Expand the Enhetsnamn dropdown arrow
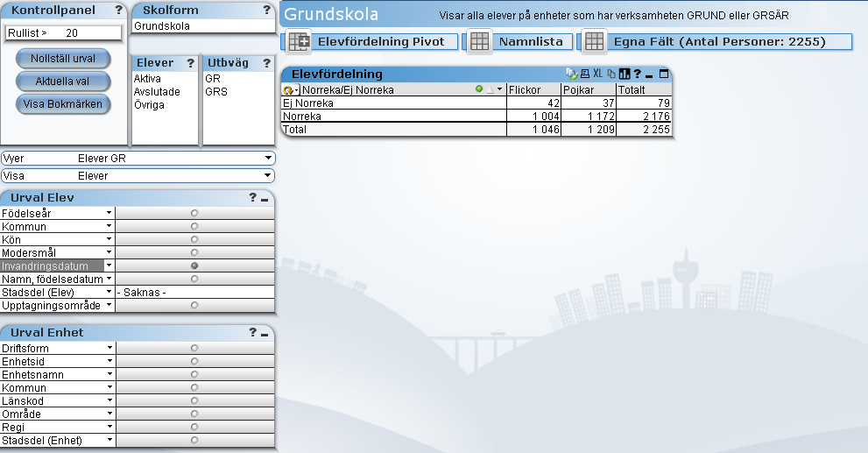Screen dimensions: 868x453 (109, 374)
